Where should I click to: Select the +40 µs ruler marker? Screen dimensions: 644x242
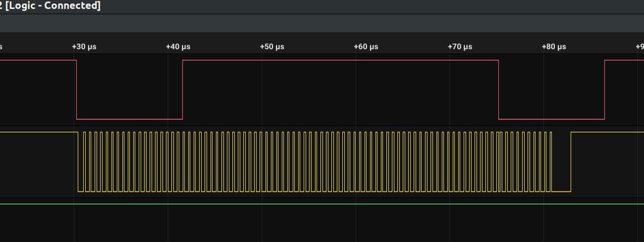[x=178, y=46]
